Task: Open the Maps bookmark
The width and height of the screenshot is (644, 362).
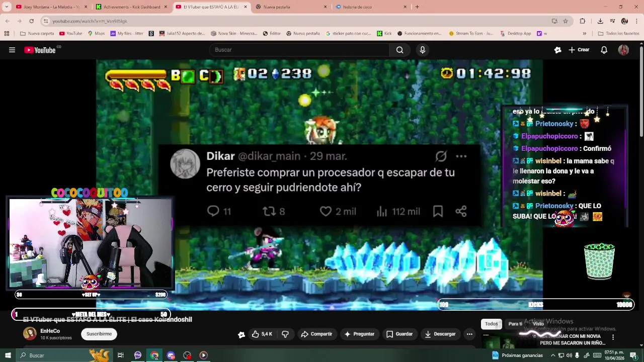Action: point(97,34)
